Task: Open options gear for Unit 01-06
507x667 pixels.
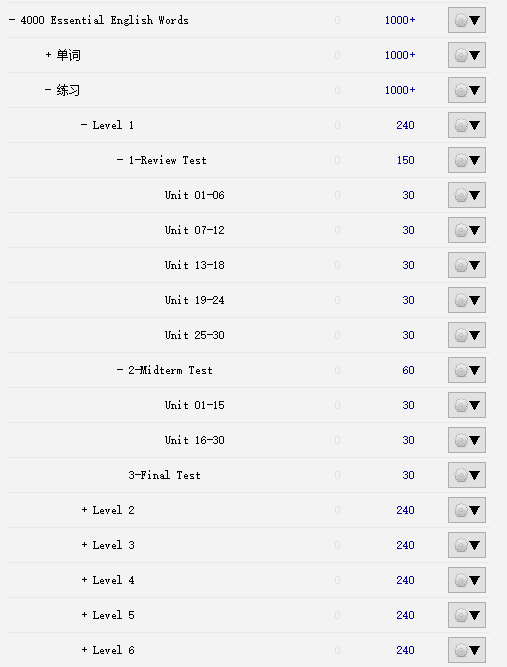Action: (x=467, y=195)
